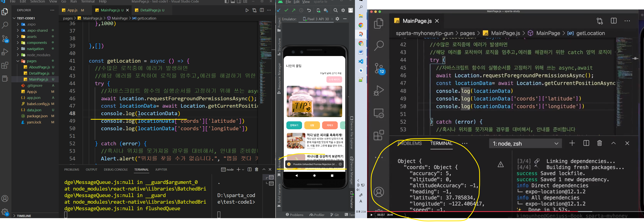The image size is (644, 222).
Task: Split the terminal in left VS Code
Action: point(249,169)
